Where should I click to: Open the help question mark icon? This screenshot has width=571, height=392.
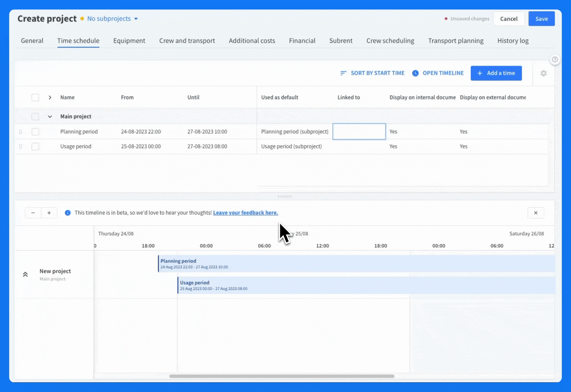click(x=555, y=60)
